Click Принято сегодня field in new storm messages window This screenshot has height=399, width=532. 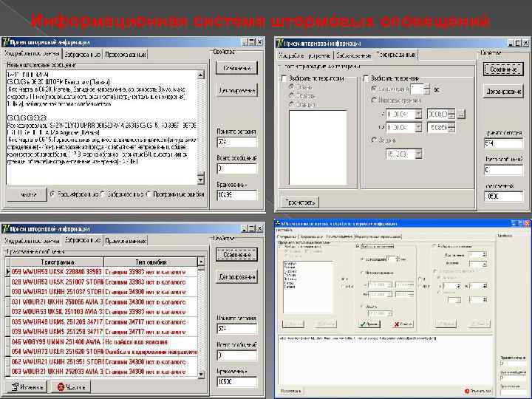[x=237, y=142]
